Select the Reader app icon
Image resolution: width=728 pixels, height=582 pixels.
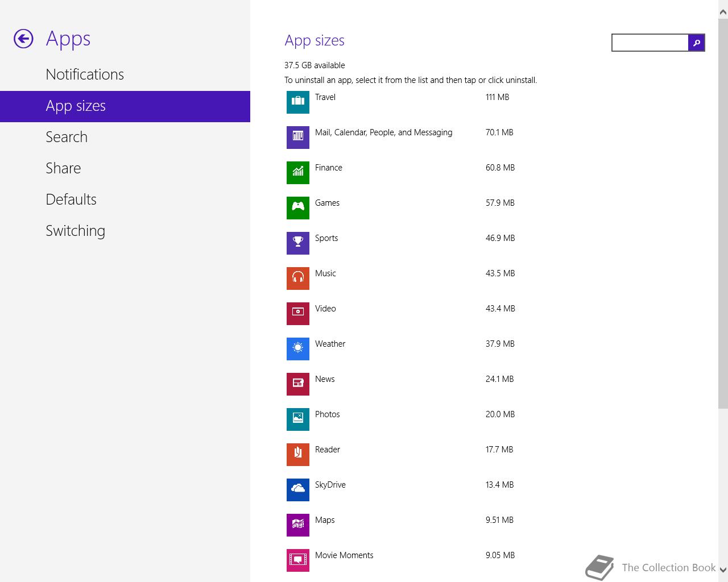(x=298, y=455)
